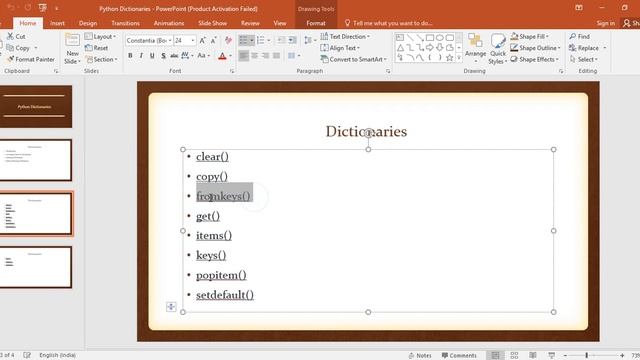Click the Reset slide button

(96, 48)
